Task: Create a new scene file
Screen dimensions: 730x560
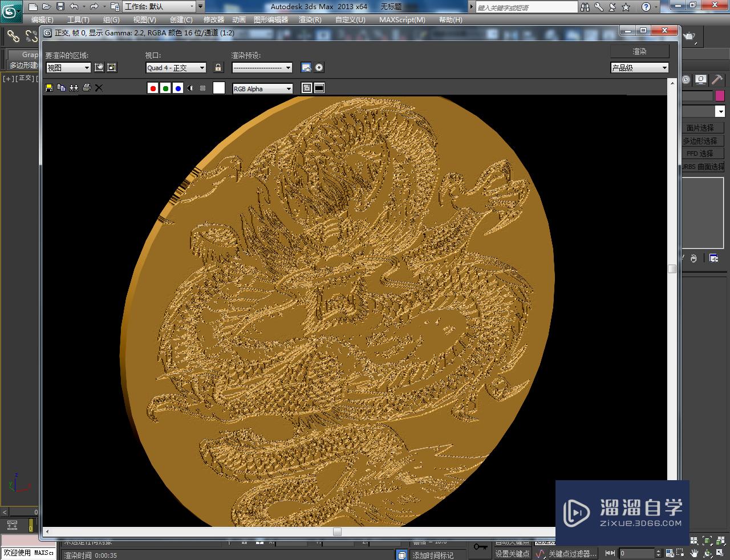Action: [33, 7]
